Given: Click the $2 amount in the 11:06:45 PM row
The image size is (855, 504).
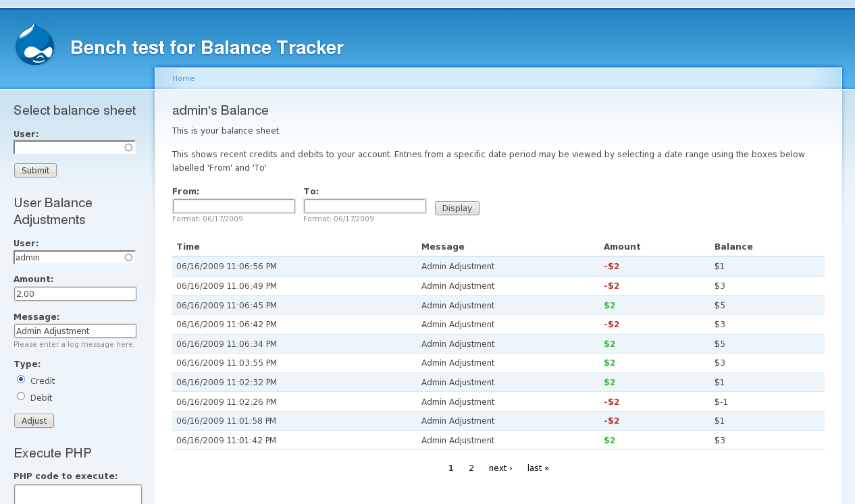Looking at the screenshot, I should (x=609, y=306).
